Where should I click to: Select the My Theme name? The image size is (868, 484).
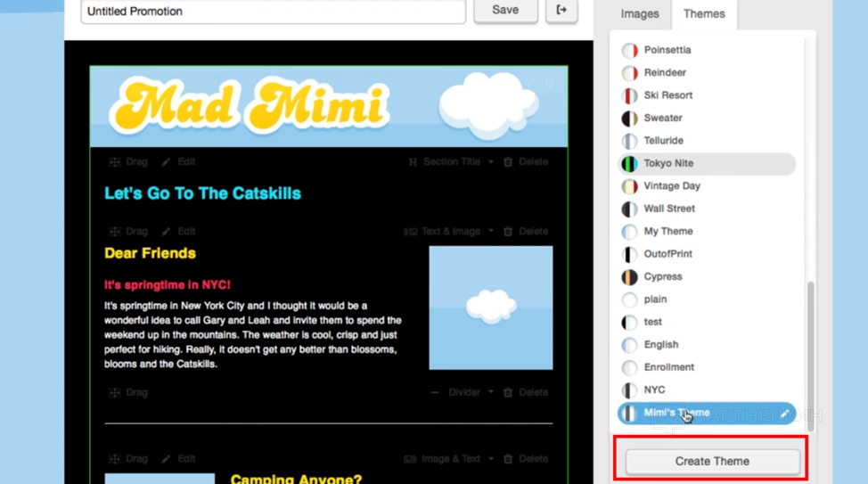point(668,232)
